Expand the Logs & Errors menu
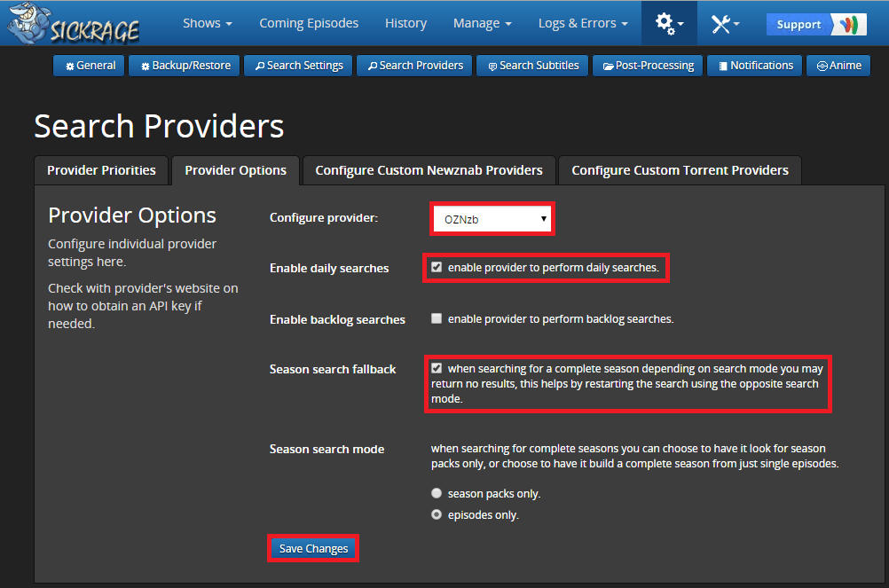Image resolution: width=889 pixels, height=588 pixels. (x=582, y=23)
